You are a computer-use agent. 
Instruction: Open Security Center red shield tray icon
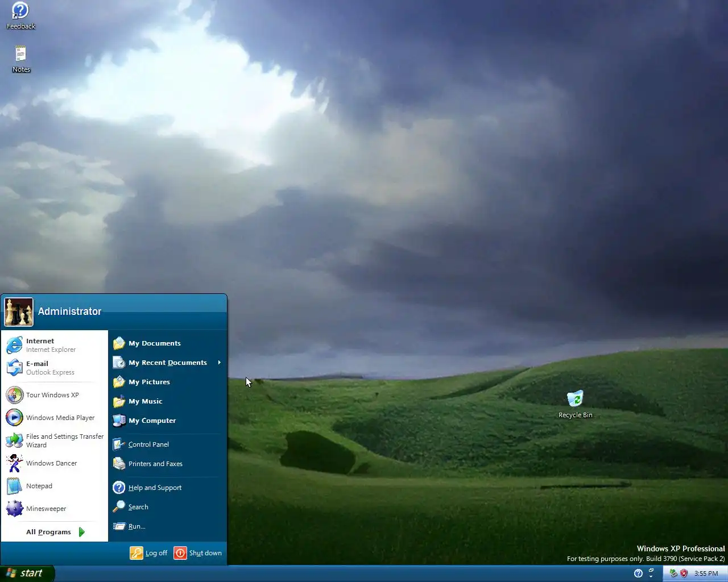pos(684,573)
